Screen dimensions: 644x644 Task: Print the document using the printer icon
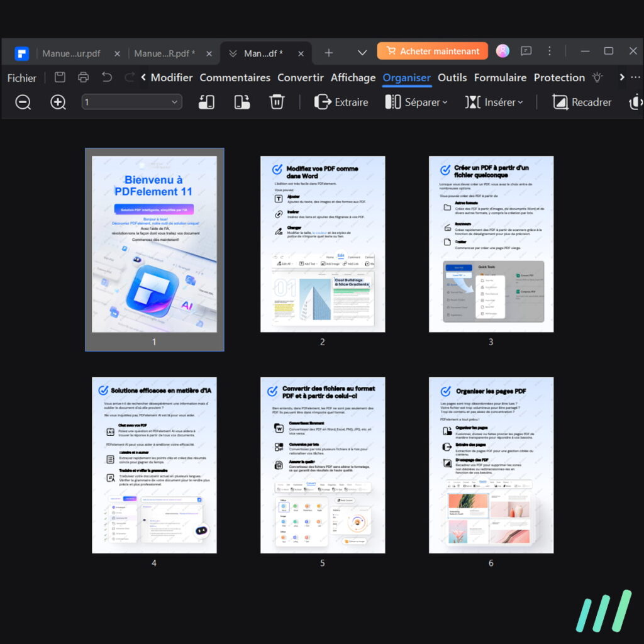(x=84, y=77)
